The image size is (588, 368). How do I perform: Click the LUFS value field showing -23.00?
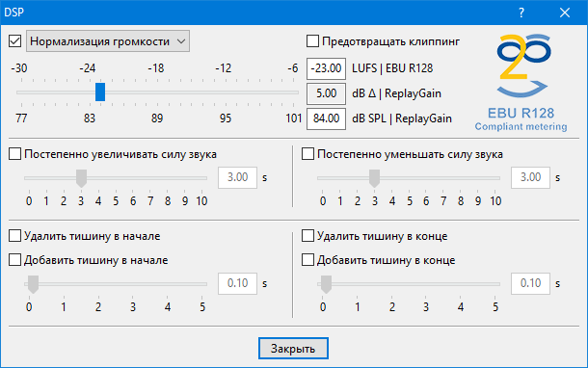coord(326,68)
